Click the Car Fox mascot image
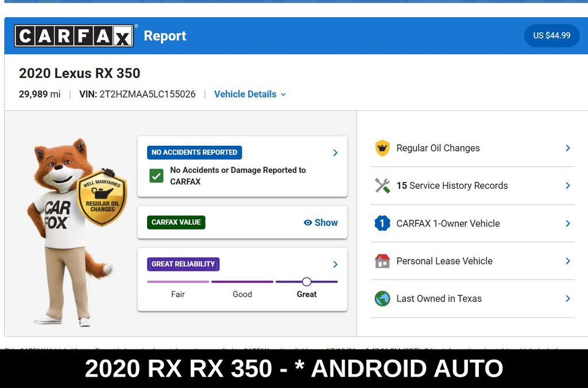This screenshot has height=388, width=588. click(x=77, y=232)
